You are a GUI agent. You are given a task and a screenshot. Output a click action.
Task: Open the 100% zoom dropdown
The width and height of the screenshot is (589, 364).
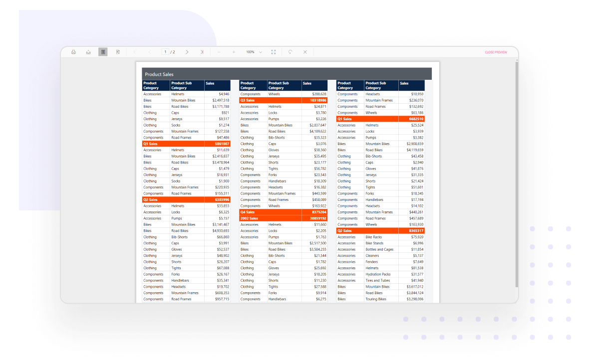pos(254,52)
